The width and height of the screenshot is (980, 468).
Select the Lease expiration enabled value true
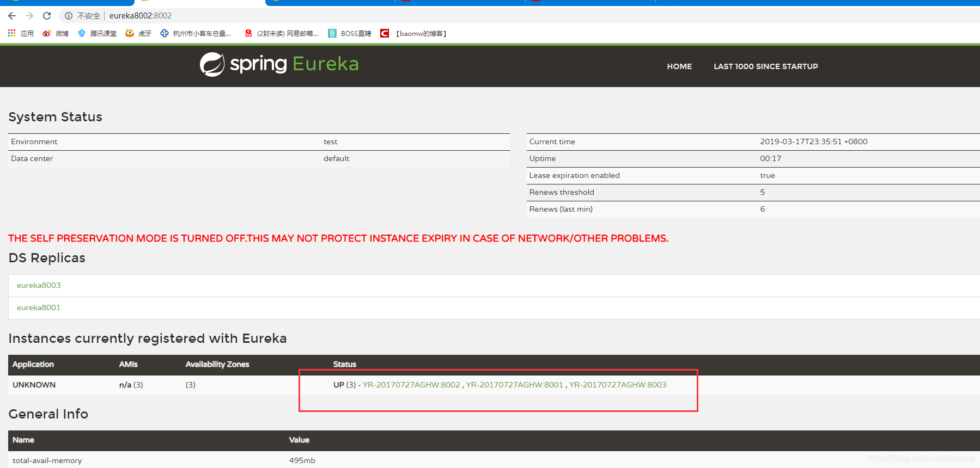click(767, 175)
